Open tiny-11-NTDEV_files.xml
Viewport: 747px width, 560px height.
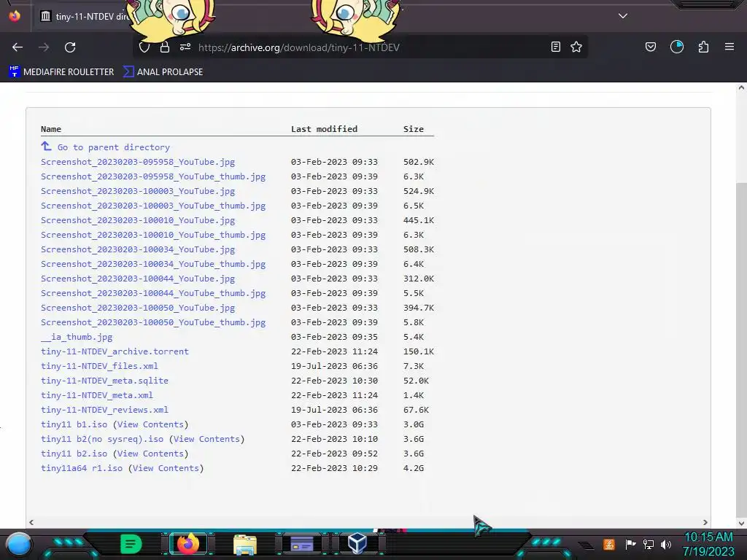(x=99, y=366)
